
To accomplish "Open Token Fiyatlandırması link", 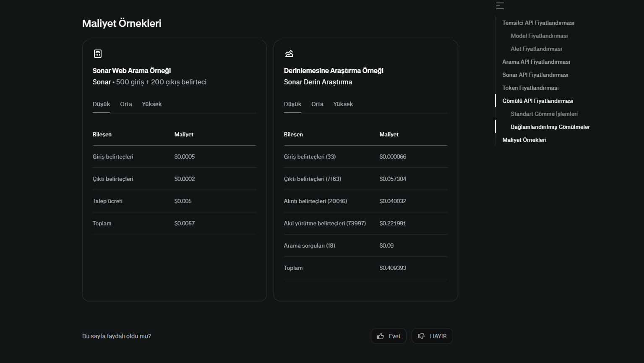I will 530,88.
